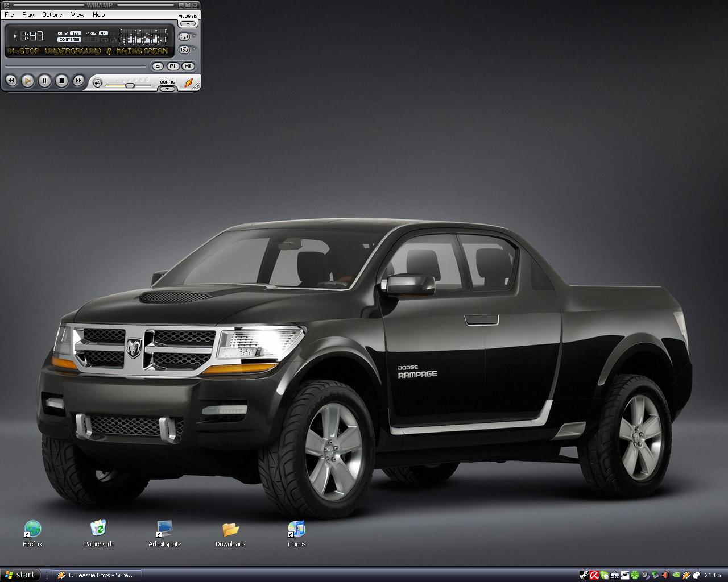
Task: Click the Downloads folder icon
Action: pos(230,534)
